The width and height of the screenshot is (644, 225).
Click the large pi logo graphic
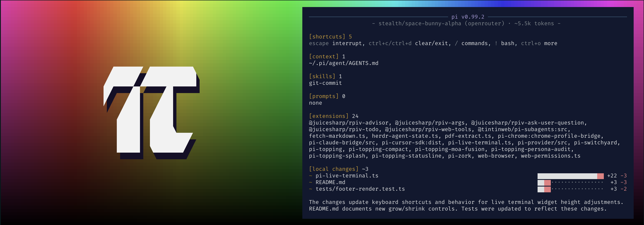[152, 113]
